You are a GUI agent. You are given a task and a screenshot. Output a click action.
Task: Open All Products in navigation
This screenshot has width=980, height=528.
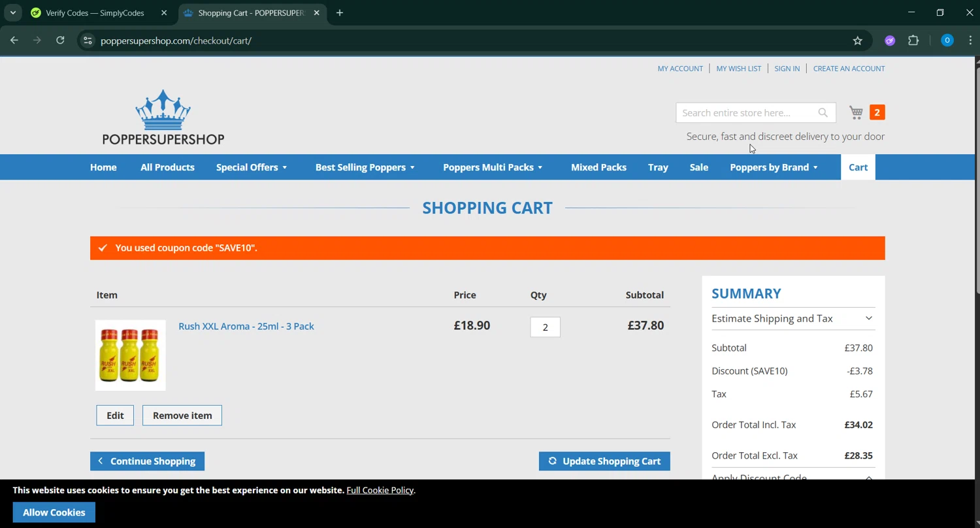click(x=167, y=167)
